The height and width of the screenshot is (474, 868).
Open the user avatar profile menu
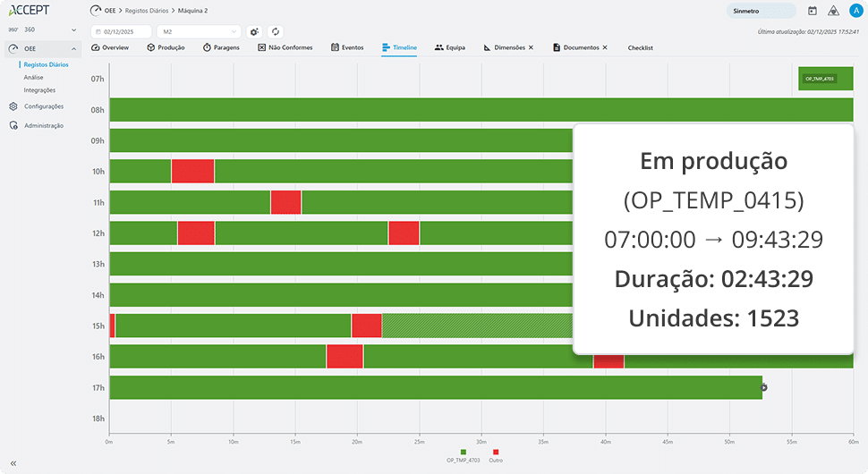pos(855,11)
